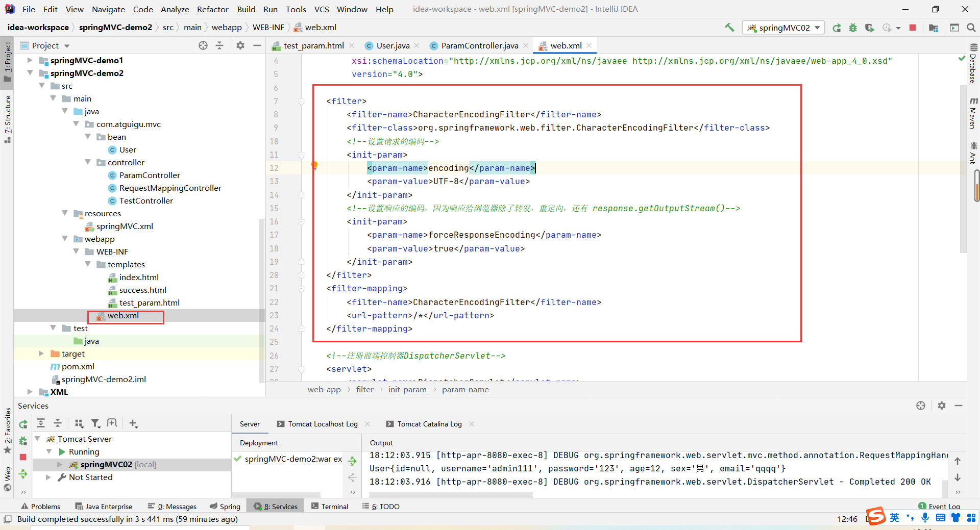Switch to test_param.html editor tab
This screenshot has height=530, width=980.
click(x=313, y=45)
